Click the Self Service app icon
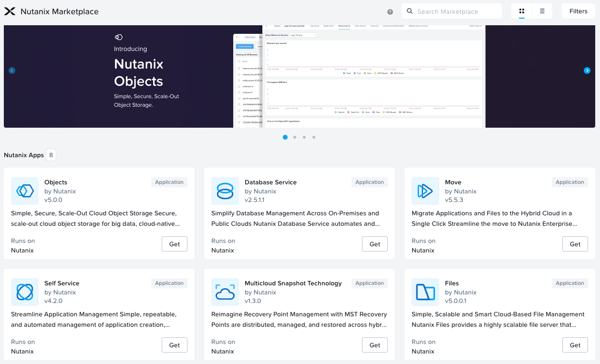Screen dimensions: 600x364 (25, 292)
